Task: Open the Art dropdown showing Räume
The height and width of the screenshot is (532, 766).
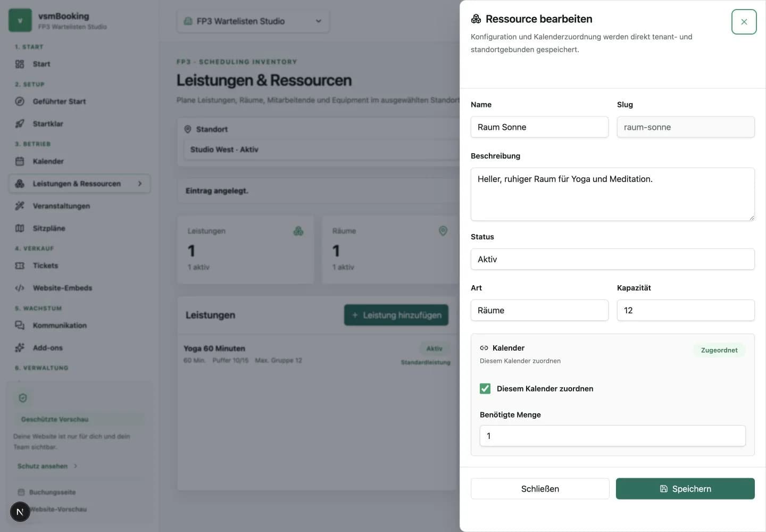Action: tap(539, 310)
